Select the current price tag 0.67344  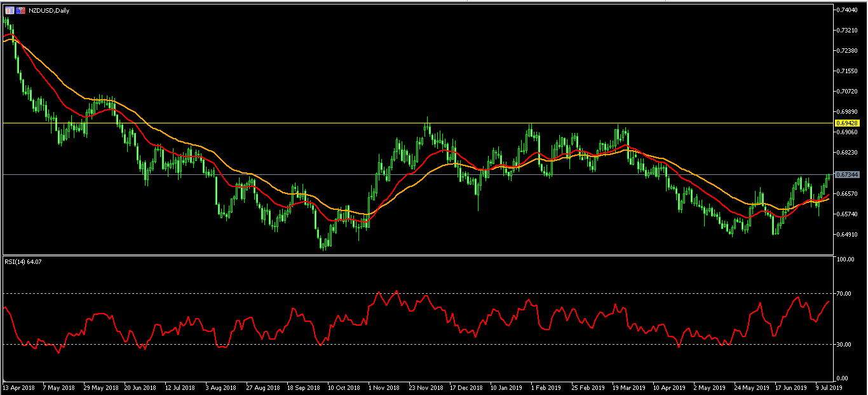coord(847,174)
